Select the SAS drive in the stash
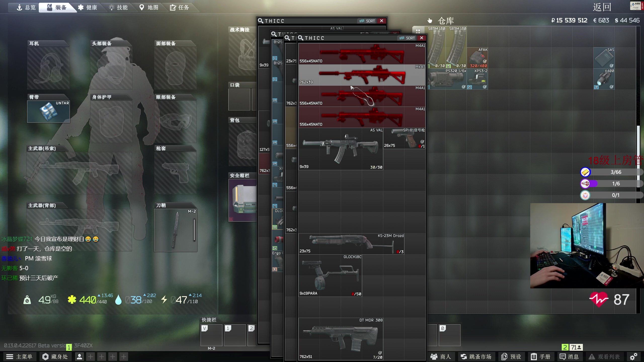Image resolution: width=644 pixels, height=362 pixels. (604, 58)
